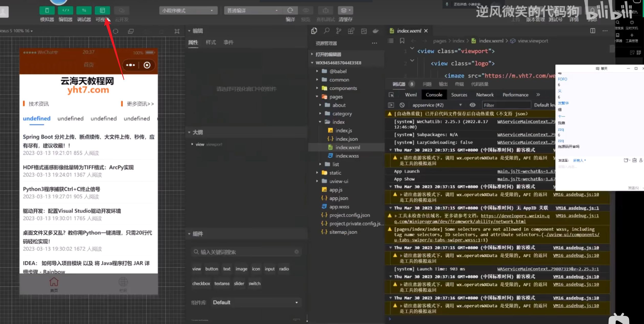Open the source control branch icon
Viewport: 644px width, 324px height.
click(x=339, y=31)
